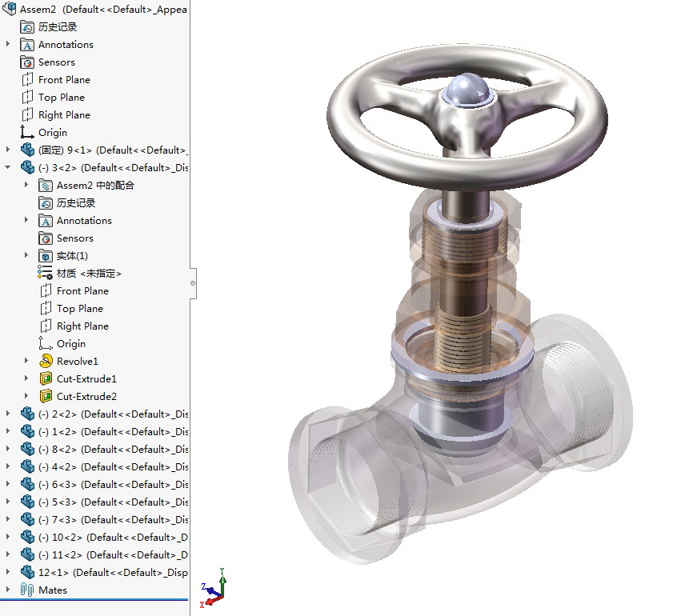Select the top-level Front Plane icon
The image size is (697, 616).
tap(27, 80)
